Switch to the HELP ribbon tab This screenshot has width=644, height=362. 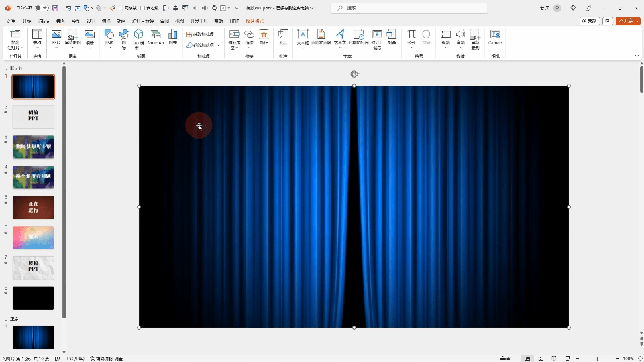234,21
